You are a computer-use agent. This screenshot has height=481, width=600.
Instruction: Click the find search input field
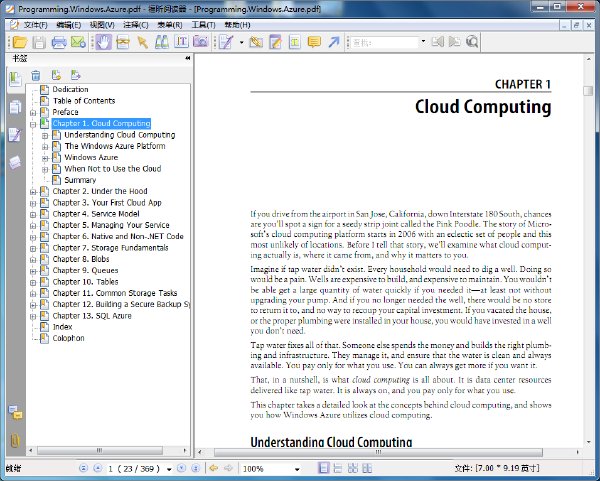coord(385,42)
